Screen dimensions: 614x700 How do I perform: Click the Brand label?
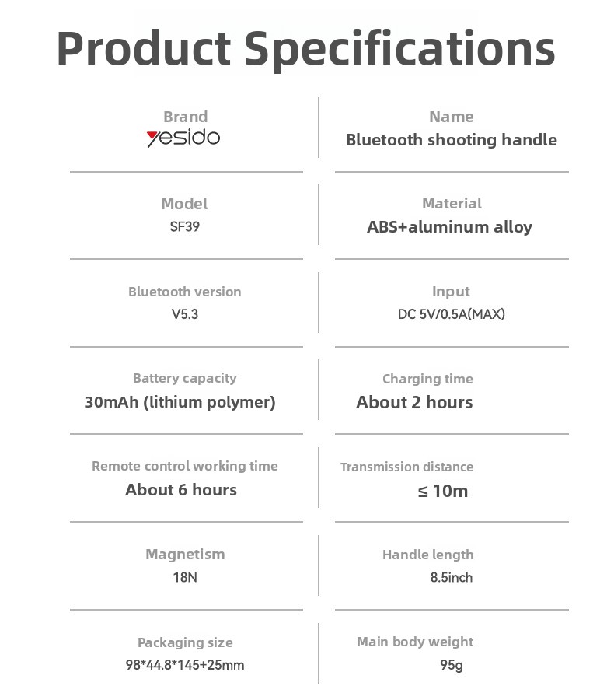coord(186,117)
